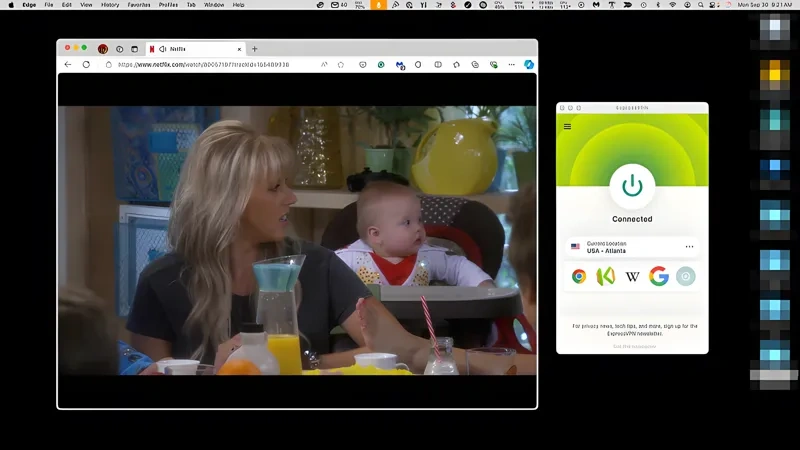
Task: Open the Google shortcut in ExpressVPN
Action: [659, 277]
